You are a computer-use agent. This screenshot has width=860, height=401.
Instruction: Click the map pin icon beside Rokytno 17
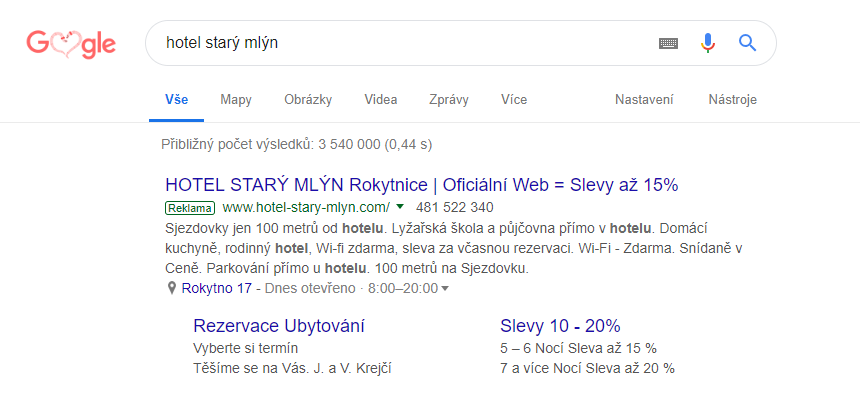pos(172,289)
